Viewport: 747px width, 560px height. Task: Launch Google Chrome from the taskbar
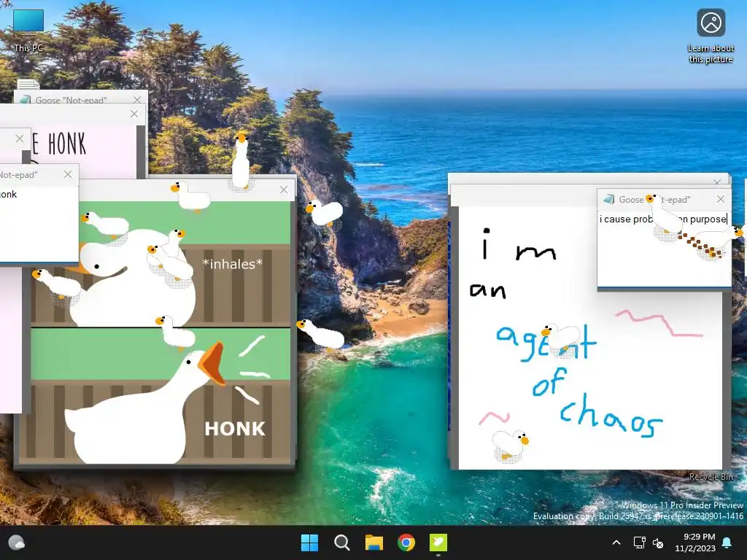(406, 542)
